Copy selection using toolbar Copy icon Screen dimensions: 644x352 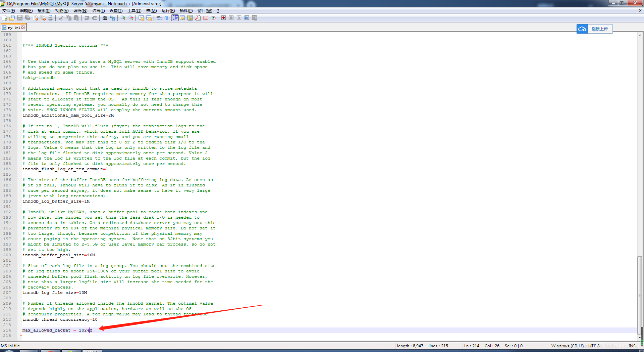tap(69, 18)
